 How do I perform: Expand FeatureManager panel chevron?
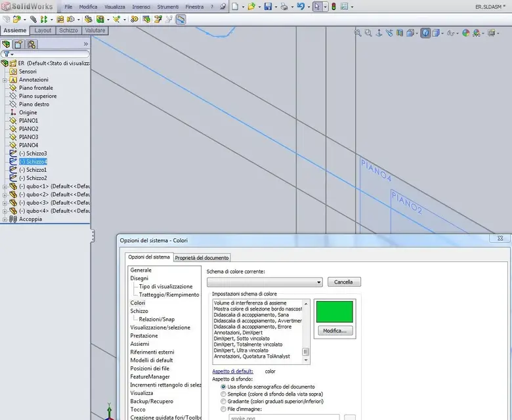(x=85, y=44)
